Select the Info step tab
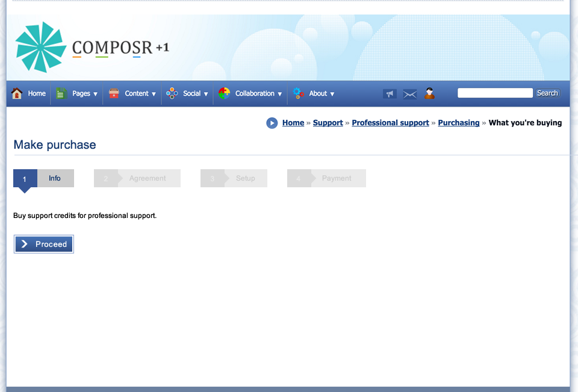Image resolution: width=578 pixels, height=392 pixels. pyautogui.click(x=55, y=178)
